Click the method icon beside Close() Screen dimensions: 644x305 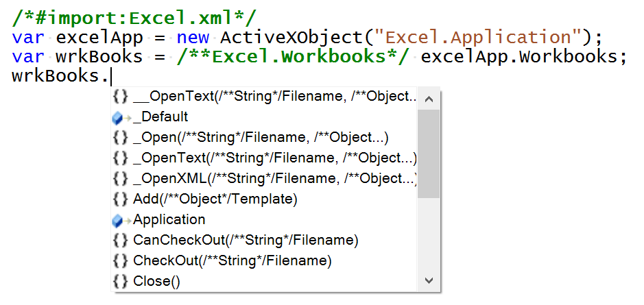point(121,281)
